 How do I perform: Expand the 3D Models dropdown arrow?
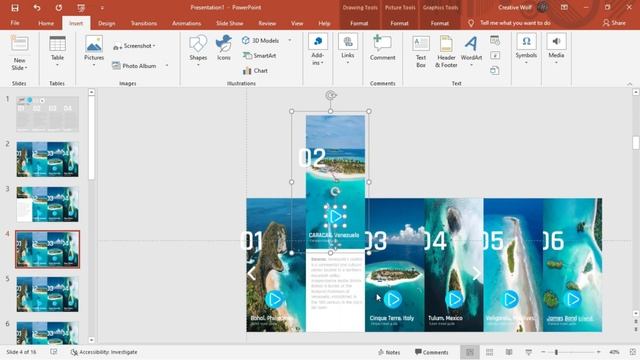(290, 40)
